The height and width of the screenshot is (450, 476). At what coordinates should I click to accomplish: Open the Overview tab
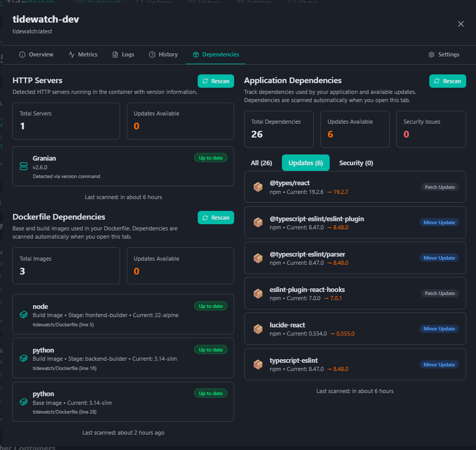(36, 54)
